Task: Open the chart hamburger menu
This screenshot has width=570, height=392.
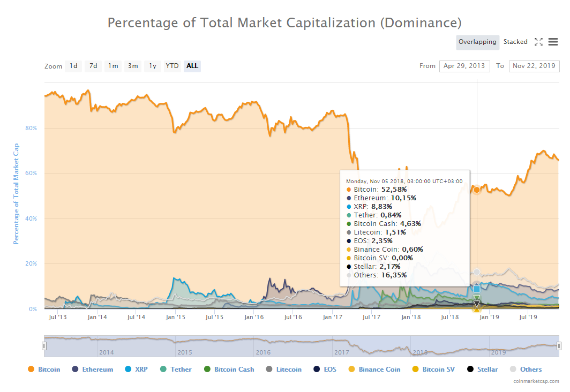Action: pyautogui.click(x=553, y=42)
